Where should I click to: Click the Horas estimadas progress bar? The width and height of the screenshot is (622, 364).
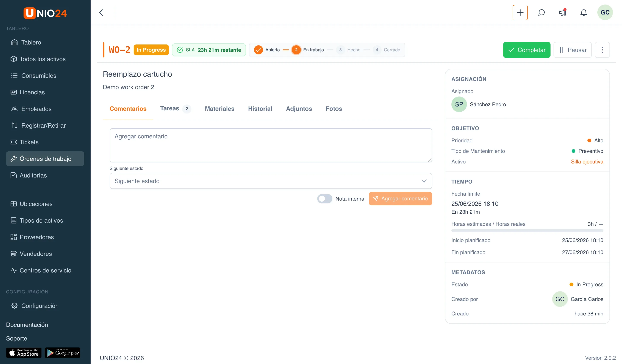(527, 231)
